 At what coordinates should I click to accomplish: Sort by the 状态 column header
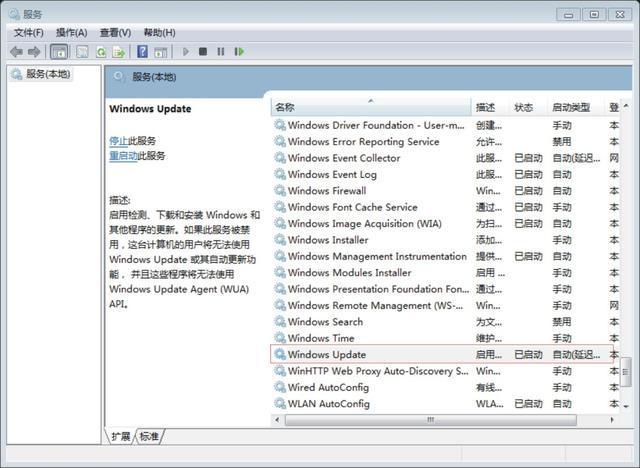coord(528,107)
